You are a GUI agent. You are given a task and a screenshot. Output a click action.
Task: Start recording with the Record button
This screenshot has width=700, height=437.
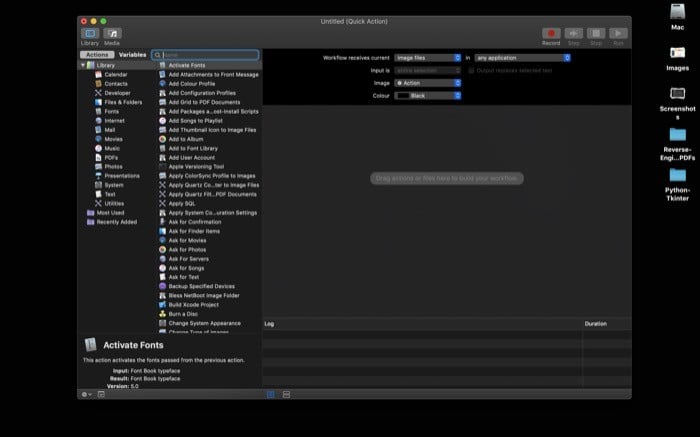click(x=551, y=33)
